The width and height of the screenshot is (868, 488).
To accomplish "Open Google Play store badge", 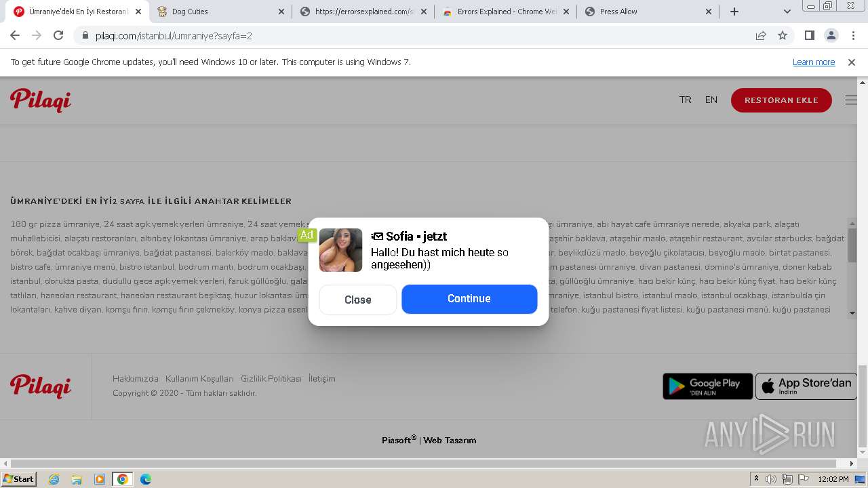I will pyautogui.click(x=707, y=386).
